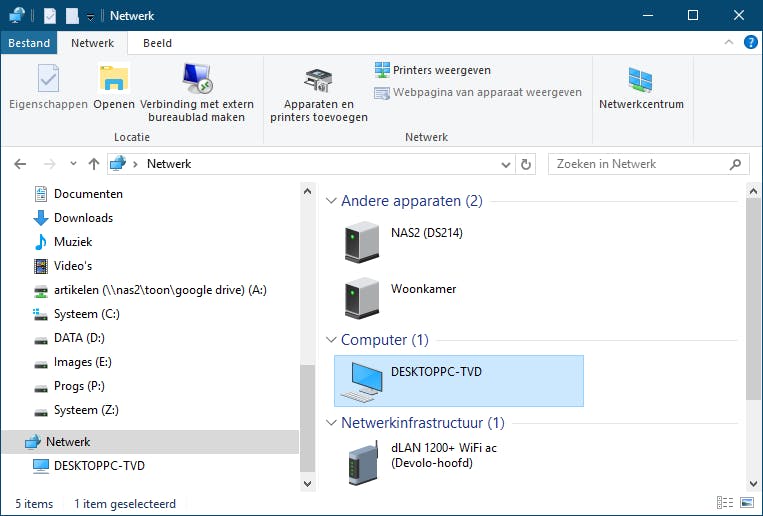Click the content pane scrollbar up arrow
The height and width of the screenshot is (516, 763).
point(753,191)
